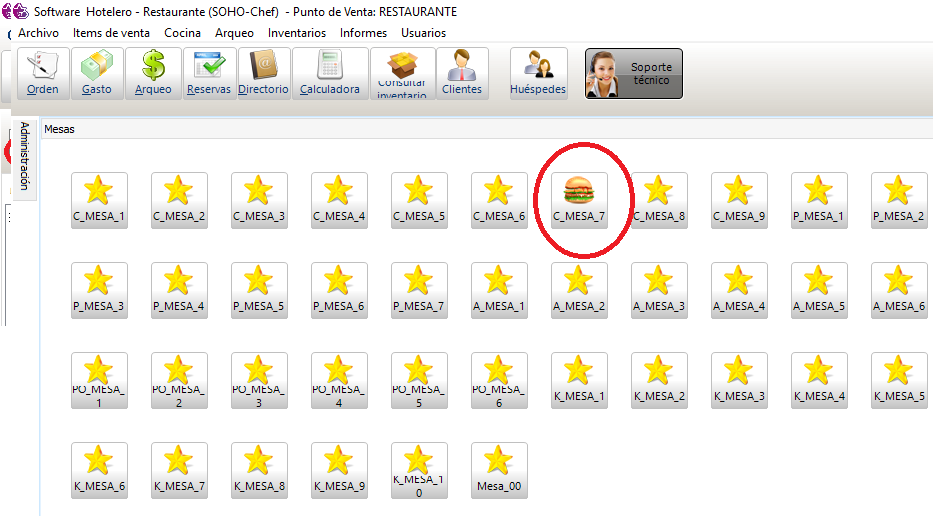Open the Archivo menu
The height and width of the screenshot is (516, 933).
[x=39, y=33]
